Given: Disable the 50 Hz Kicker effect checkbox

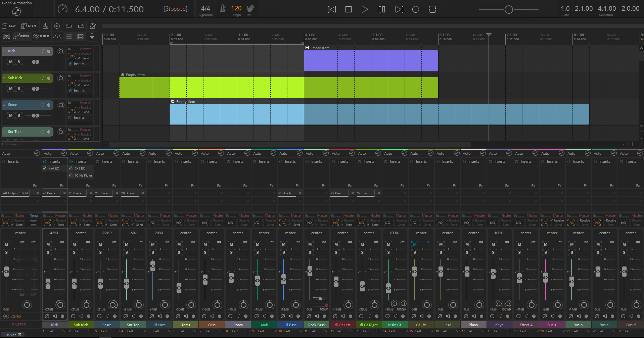Looking at the screenshot, I should point(71,175).
